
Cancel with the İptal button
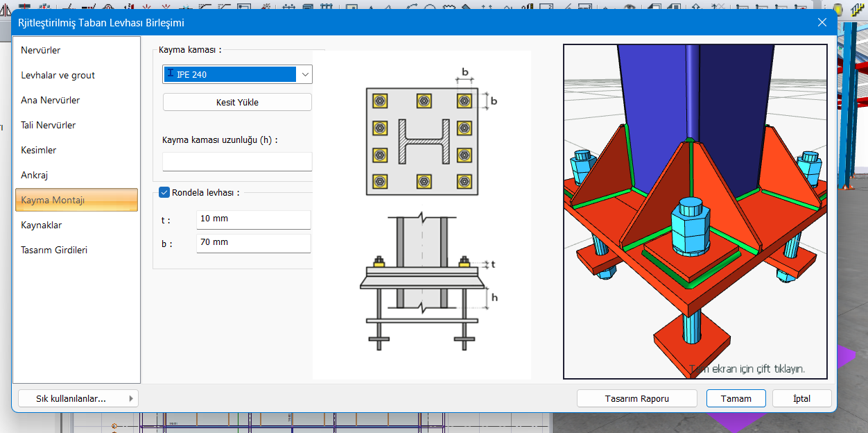(801, 398)
